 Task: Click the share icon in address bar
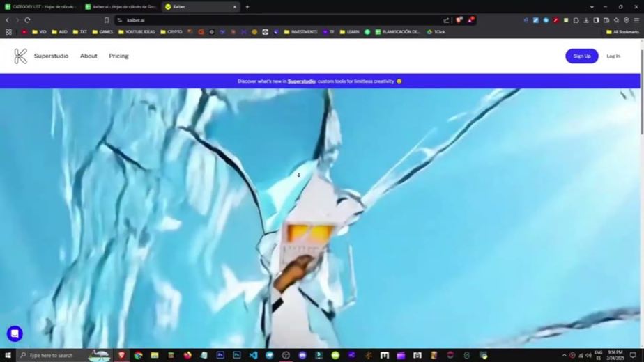(x=446, y=20)
